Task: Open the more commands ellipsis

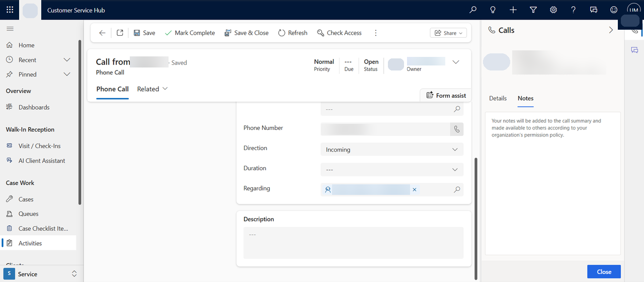Action: [375, 33]
